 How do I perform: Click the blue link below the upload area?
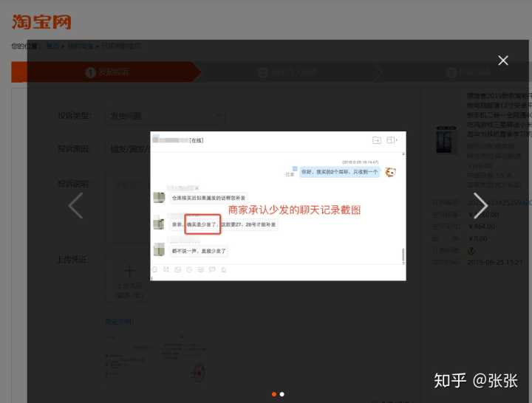(118, 322)
